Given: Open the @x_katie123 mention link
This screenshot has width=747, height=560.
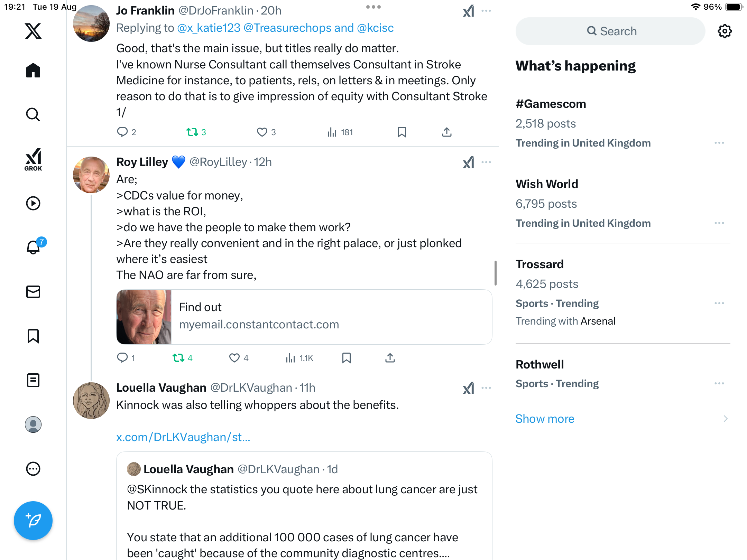Looking at the screenshot, I should pos(209,28).
